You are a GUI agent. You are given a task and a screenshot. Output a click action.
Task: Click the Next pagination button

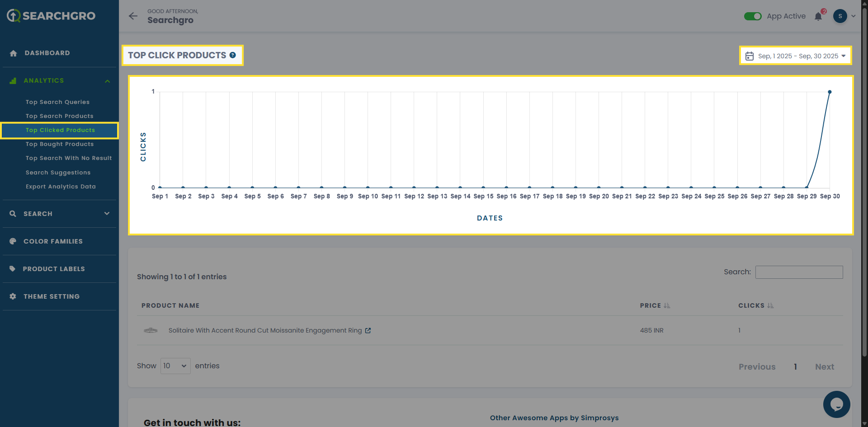coord(825,367)
